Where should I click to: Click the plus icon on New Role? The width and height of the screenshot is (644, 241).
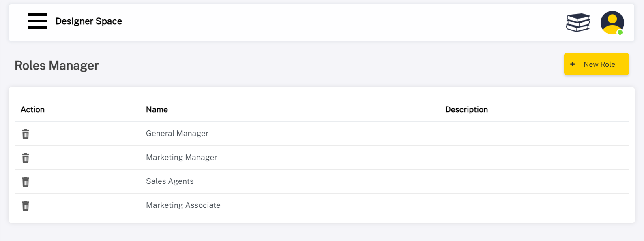tap(573, 64)
